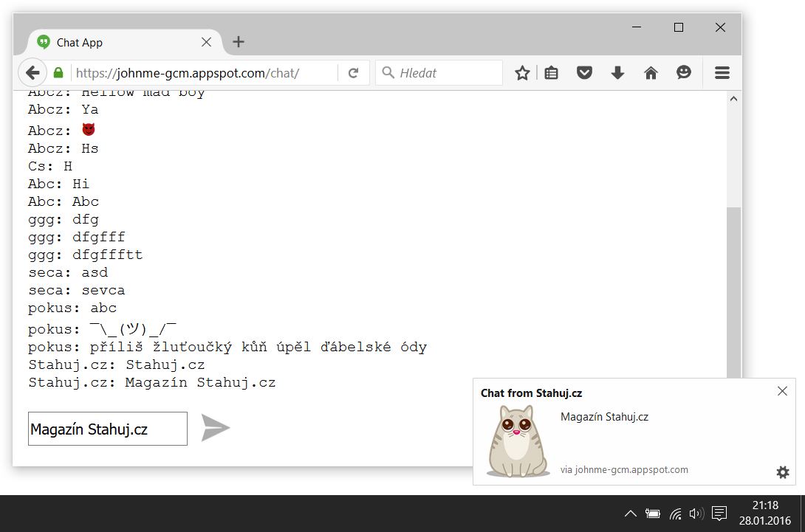The image size is (805, 532).
Task: Save page to Pocket icon
Action: point(584,73)
